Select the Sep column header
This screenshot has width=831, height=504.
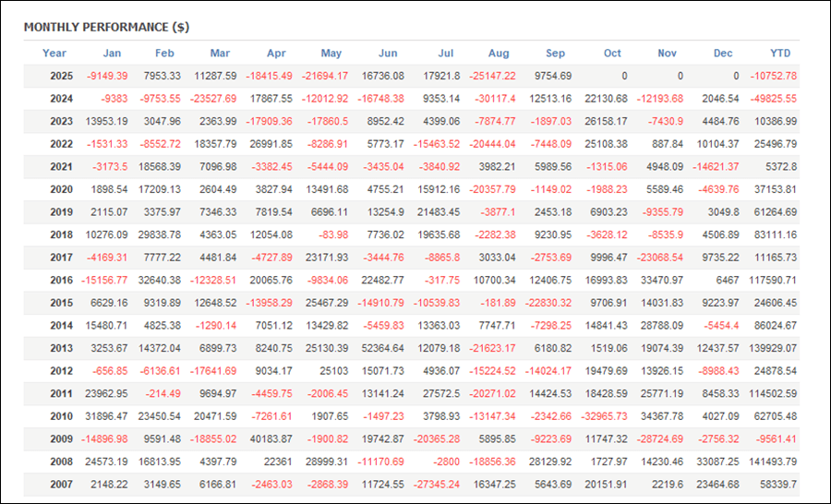(555, 54)
